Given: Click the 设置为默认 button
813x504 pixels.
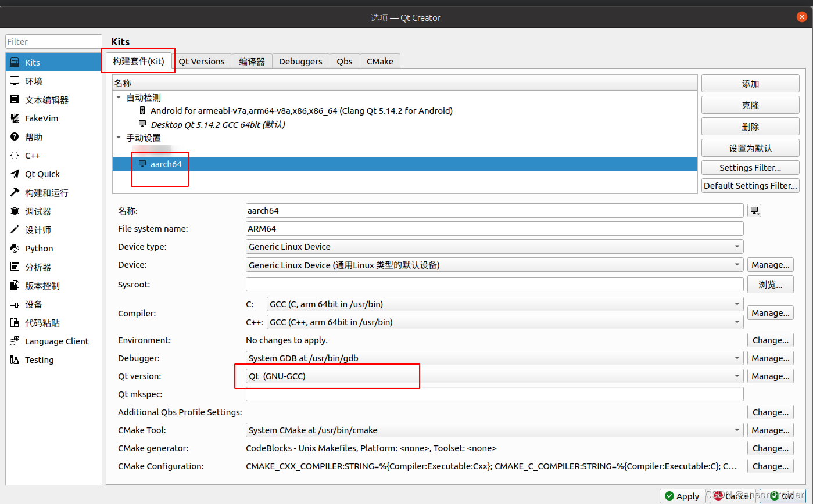Looking at the screenshot, I should (750, 148).
